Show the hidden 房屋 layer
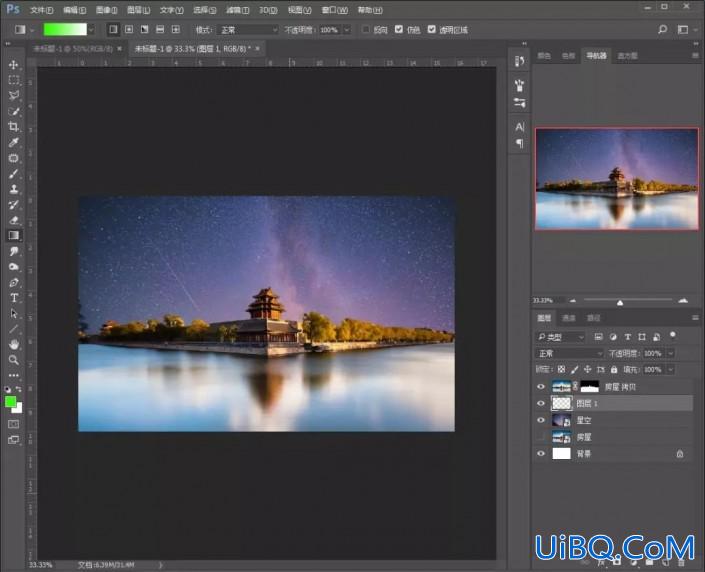 [541, 437]
